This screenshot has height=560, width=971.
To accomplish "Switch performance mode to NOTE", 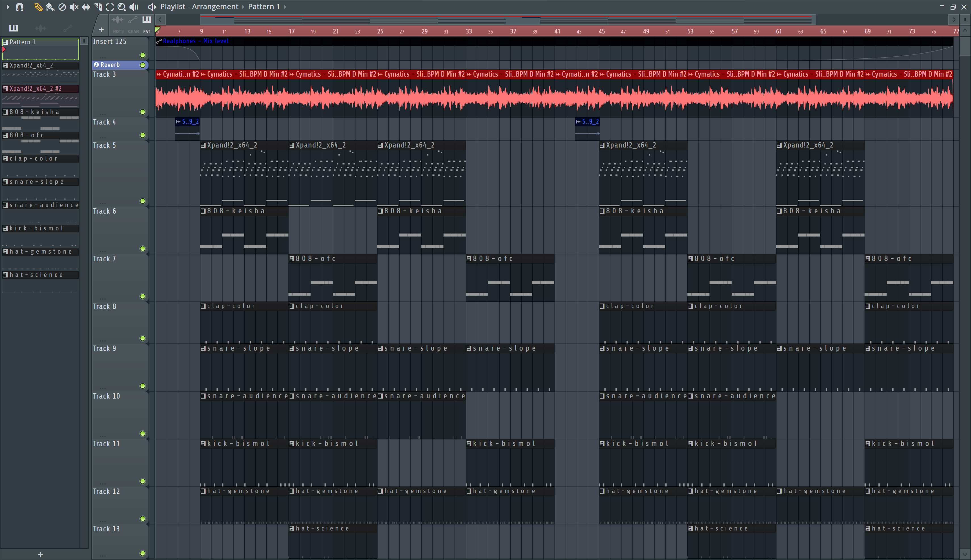I will [118, 24].
